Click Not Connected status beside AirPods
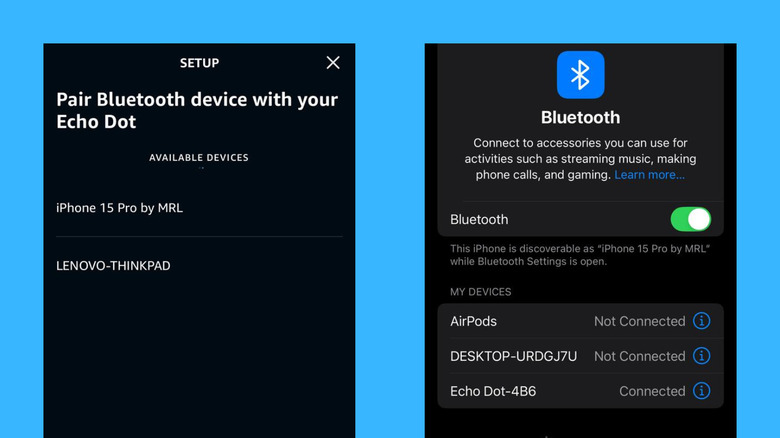 tap(640, 321)
